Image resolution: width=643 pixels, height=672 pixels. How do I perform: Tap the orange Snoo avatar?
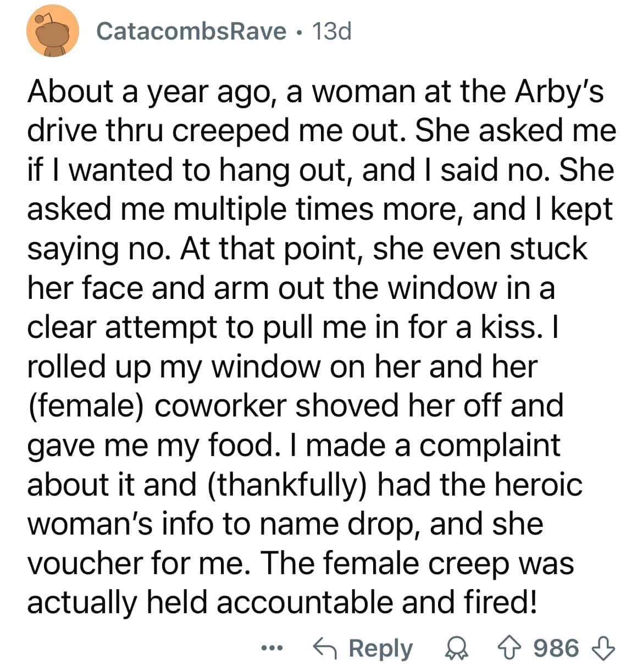pyautogui.click(x=53, y=32)
